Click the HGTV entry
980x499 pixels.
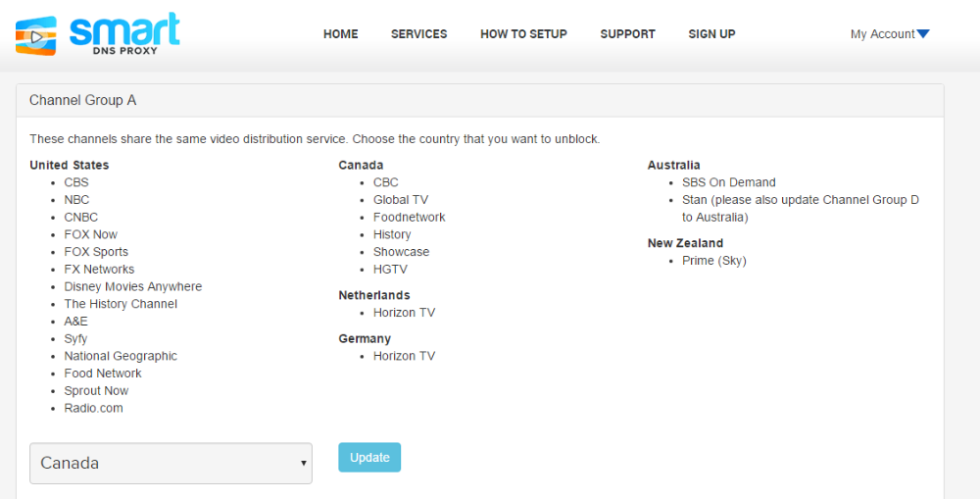(x=391, y=270)
